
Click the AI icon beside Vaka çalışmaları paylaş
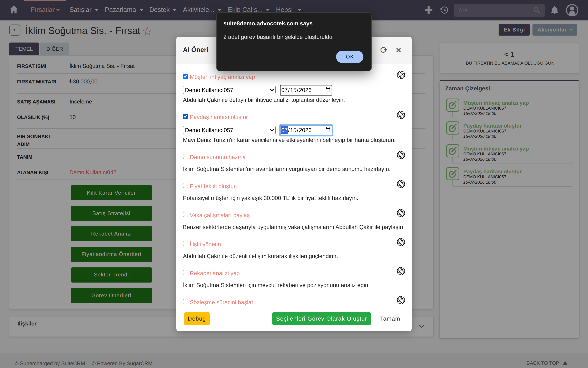click(401, 213)
